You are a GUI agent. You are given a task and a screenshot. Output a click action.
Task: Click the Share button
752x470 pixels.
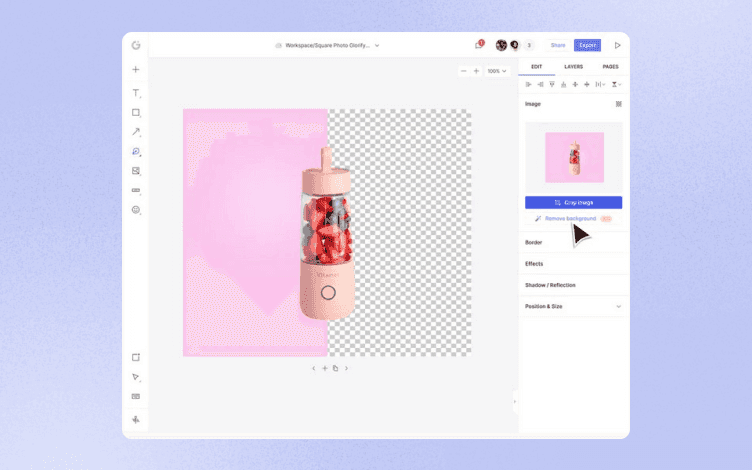558,45
